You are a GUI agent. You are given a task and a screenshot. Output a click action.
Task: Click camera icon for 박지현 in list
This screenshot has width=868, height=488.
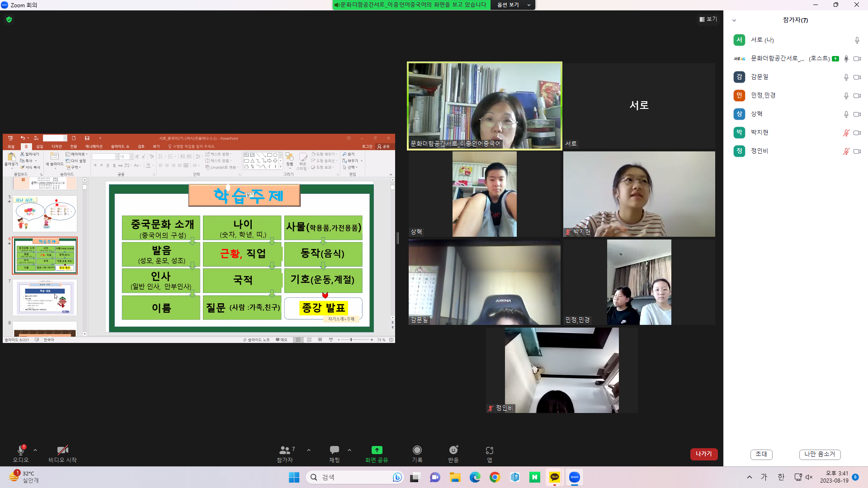(x=857, y=133)
